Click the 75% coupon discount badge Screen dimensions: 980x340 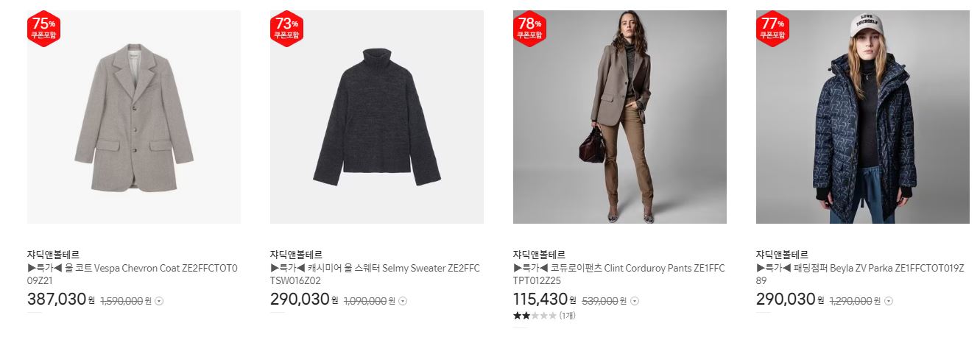(43, 29)
